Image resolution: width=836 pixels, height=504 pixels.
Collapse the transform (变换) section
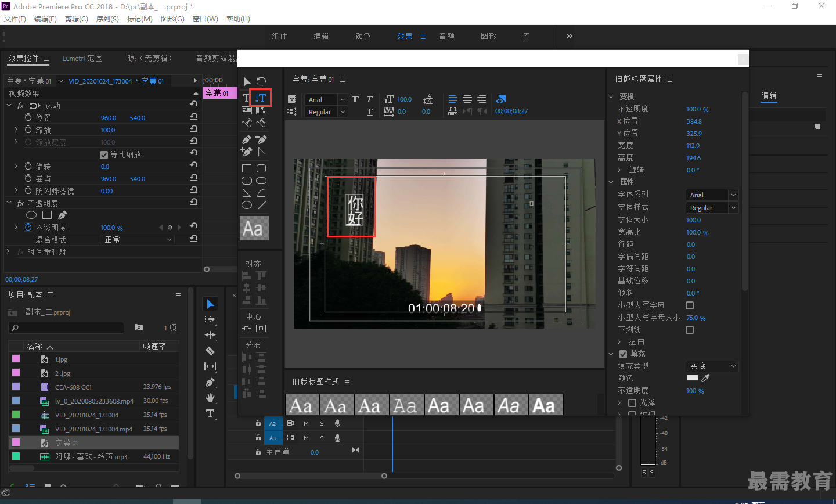point(611,96)
